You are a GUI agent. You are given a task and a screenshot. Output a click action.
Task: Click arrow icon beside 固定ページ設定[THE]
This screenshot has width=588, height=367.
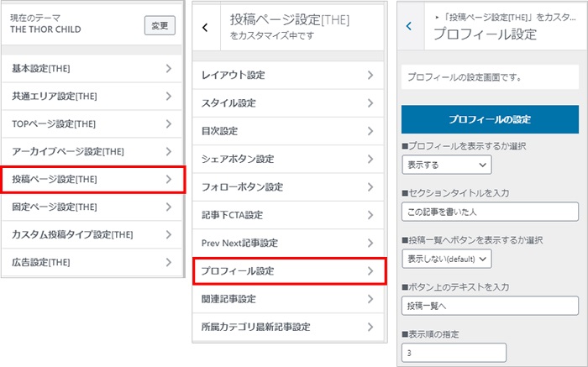(x=169, y=207)
